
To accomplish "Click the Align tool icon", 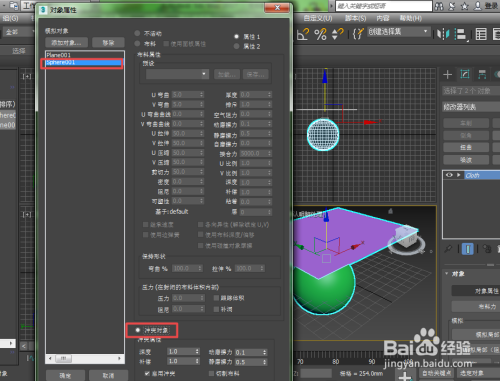I will pos(461,34).
